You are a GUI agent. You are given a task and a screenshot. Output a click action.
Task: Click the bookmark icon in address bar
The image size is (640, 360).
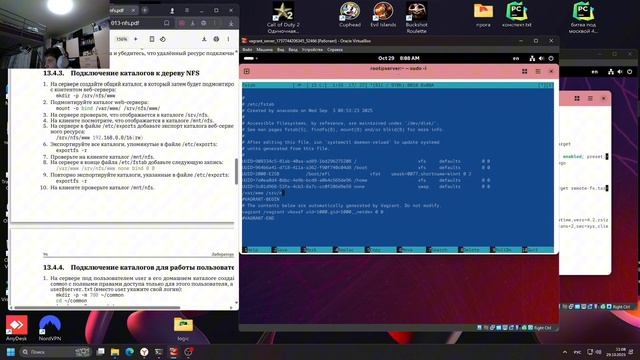click(167, 23)
